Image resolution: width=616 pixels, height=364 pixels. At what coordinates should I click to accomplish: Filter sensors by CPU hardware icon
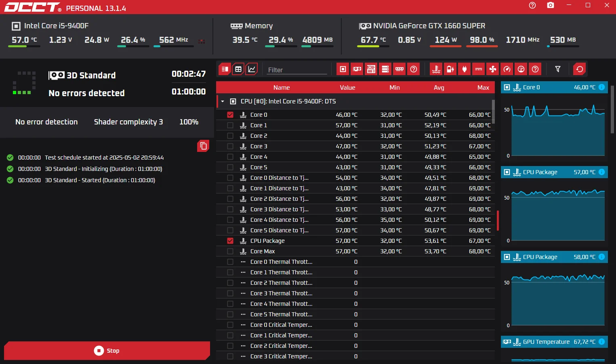(343, 69)
